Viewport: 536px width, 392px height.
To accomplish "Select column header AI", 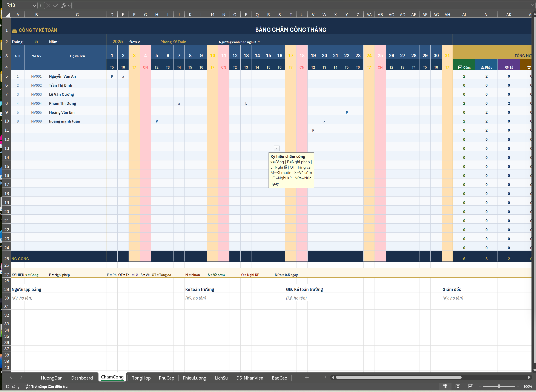I will pyautogui.click(x=464, y=15).
